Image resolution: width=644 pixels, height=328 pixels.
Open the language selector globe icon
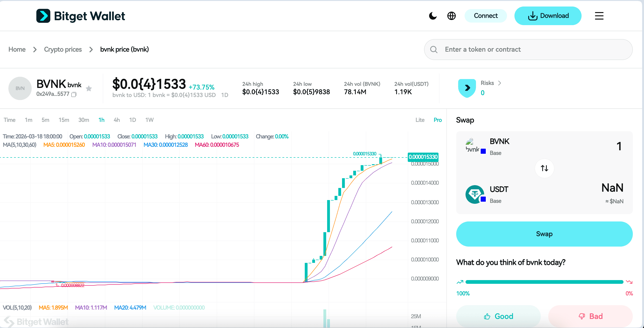(452, 16)
